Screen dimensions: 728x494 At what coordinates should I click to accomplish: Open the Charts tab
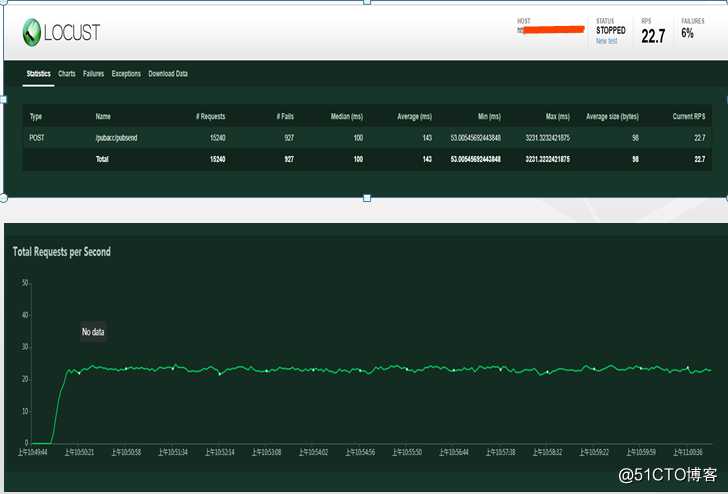(x=67, y=74)
